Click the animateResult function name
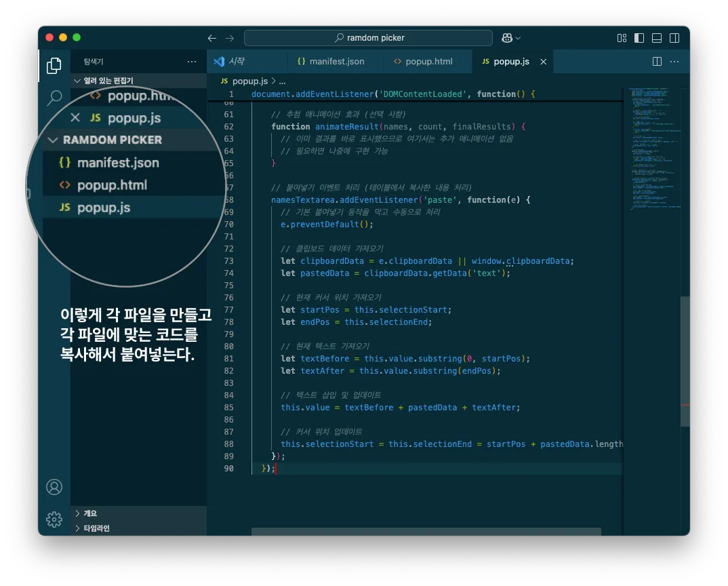This screenshot has height=586, width=728. (347, 126)
